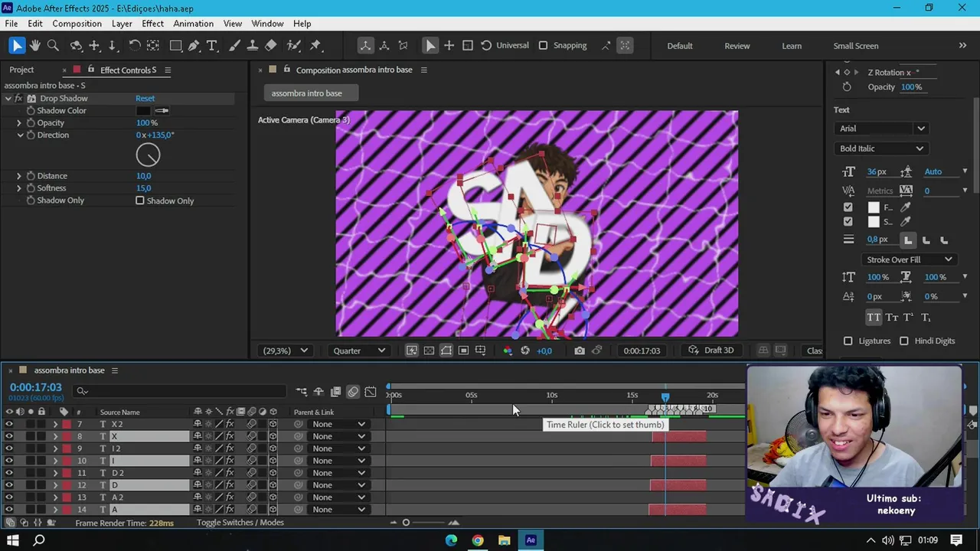Enable the Shadow Only checkbox

(140, 201)
